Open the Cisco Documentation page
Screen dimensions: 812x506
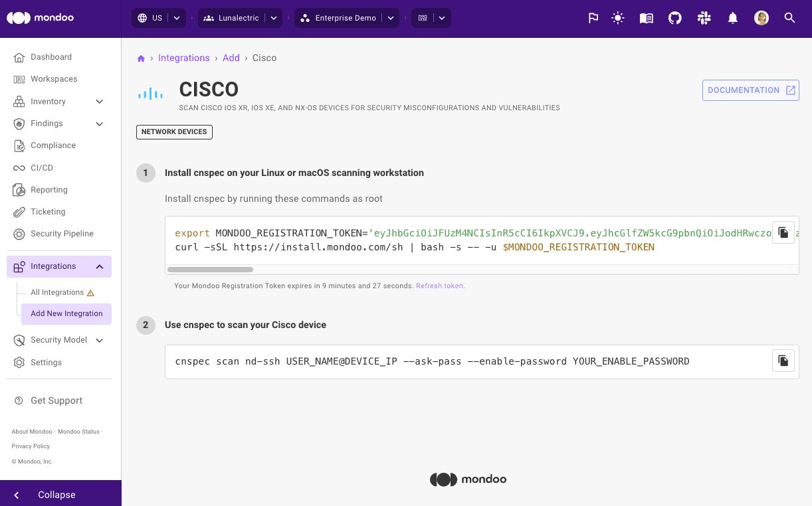(750, 90)
